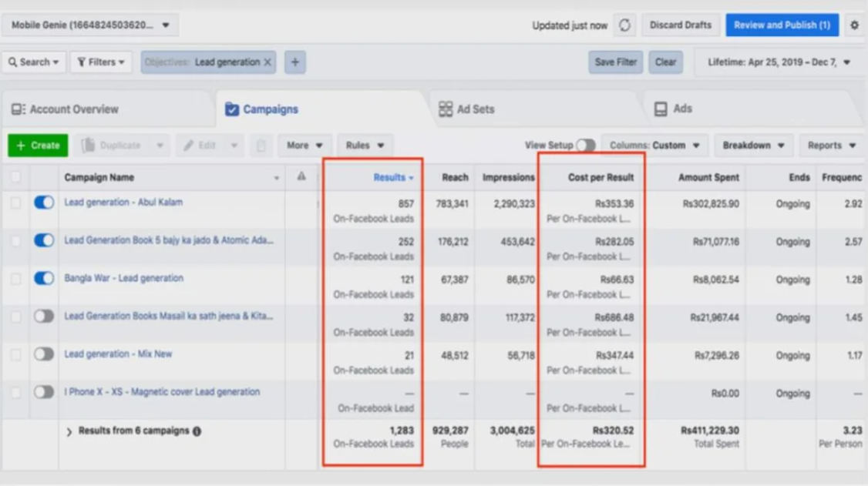Click Review and Publish button

tap(781, 25)
